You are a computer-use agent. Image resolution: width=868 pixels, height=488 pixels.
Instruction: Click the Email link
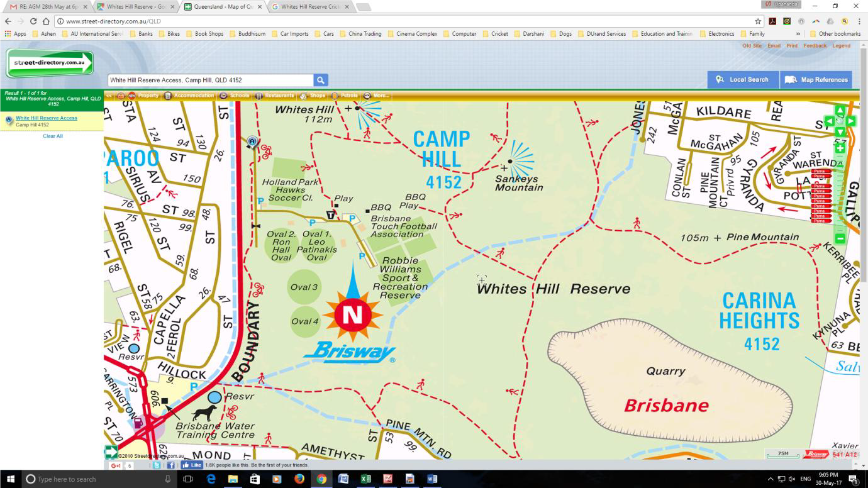pyautogui.click(x=774, y=46)
